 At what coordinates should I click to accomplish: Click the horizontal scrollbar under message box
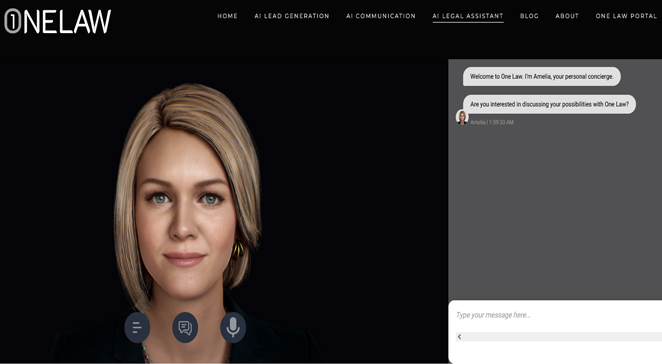pyautogui.click(x=559, y=337)
